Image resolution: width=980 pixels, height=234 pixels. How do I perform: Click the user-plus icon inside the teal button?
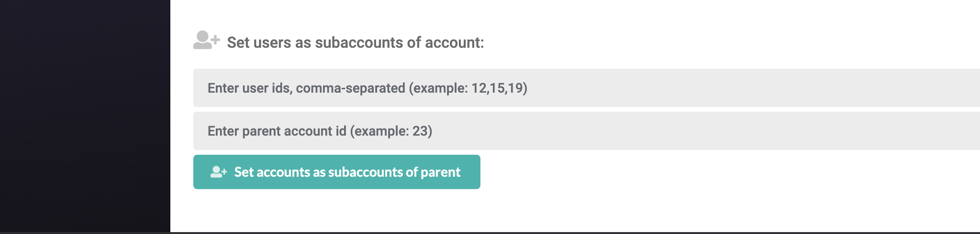point(218,172)
